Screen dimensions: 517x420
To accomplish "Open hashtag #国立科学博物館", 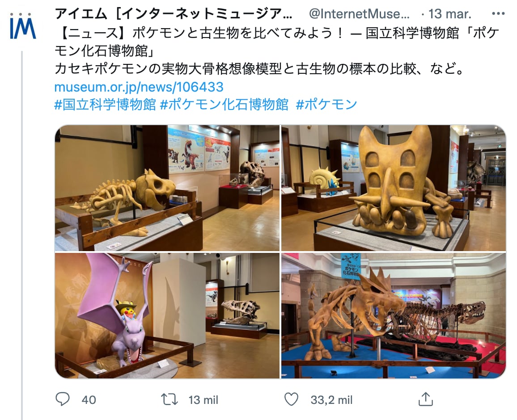I will tap(105, 105).
